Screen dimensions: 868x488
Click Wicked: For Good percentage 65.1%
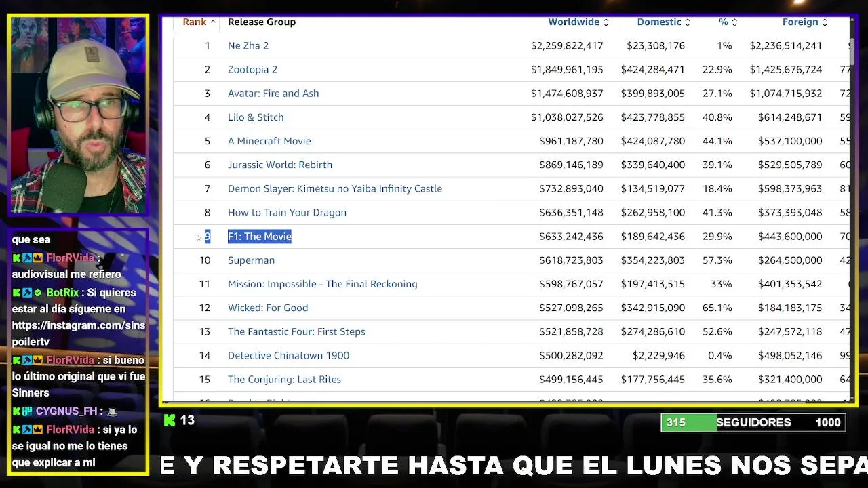(x=717, y=308)
